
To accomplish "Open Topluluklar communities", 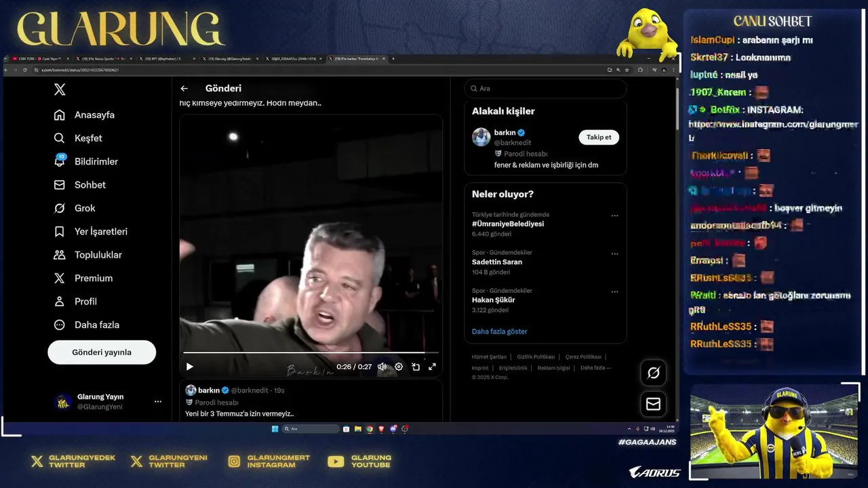I will (x=88, y=255).
